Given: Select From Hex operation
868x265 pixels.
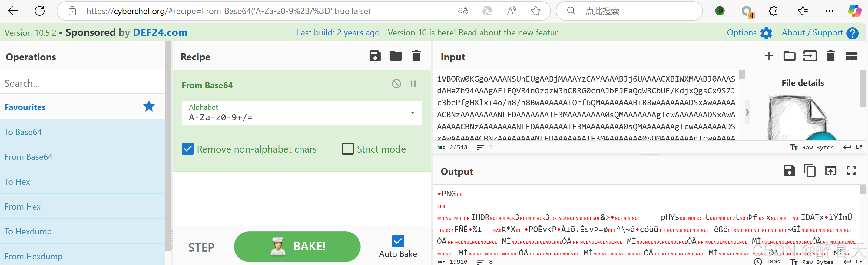Looking at the screenshot, I should pyautogui.click(x=82, y=207).
